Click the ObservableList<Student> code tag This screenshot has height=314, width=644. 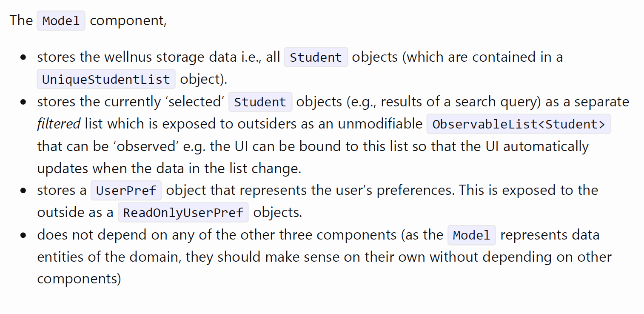pos(519,124)
